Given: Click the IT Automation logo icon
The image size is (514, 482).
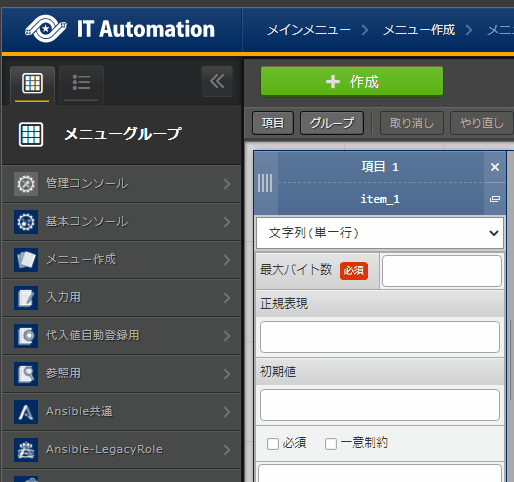Looking at the screenshot, I should click(x=46, y=29).
